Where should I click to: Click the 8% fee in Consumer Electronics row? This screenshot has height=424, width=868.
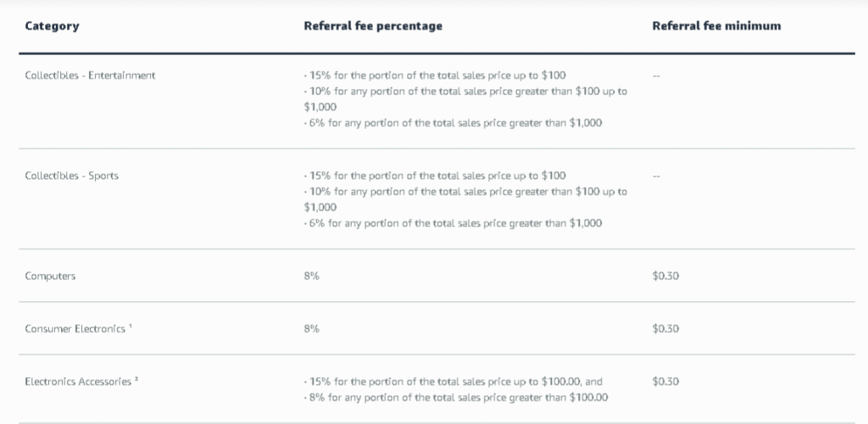[311, 329]
